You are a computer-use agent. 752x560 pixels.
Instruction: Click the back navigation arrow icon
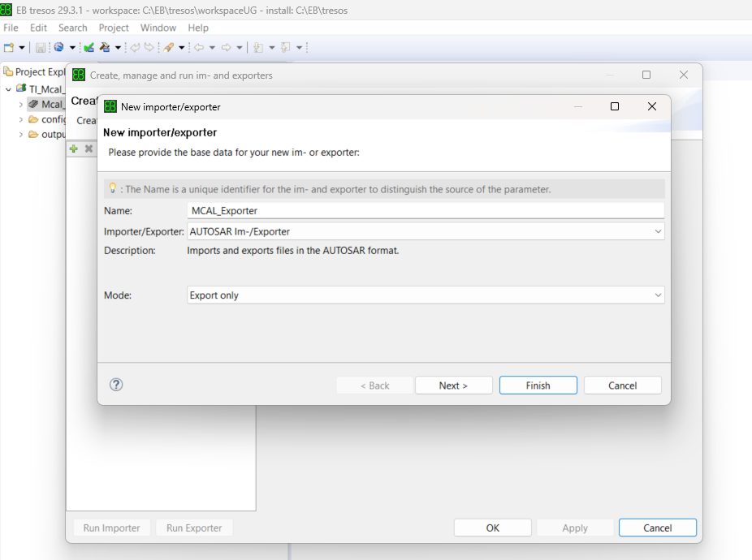point(198,48)
